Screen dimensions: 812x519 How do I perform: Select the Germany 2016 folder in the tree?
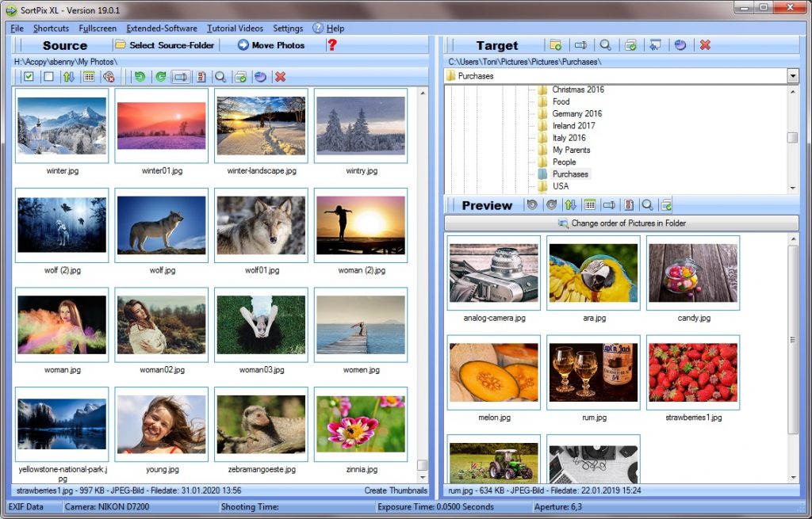pos(576,113)
